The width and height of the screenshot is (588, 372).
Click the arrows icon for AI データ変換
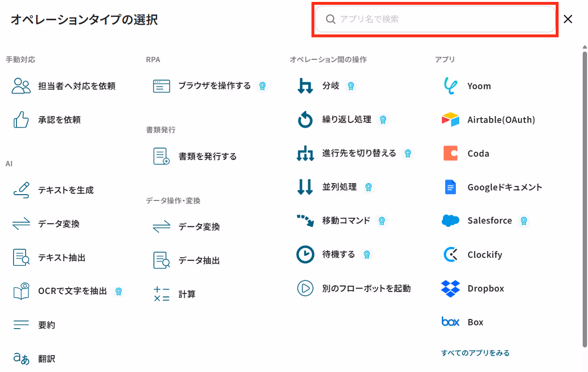tap(21, 224)
